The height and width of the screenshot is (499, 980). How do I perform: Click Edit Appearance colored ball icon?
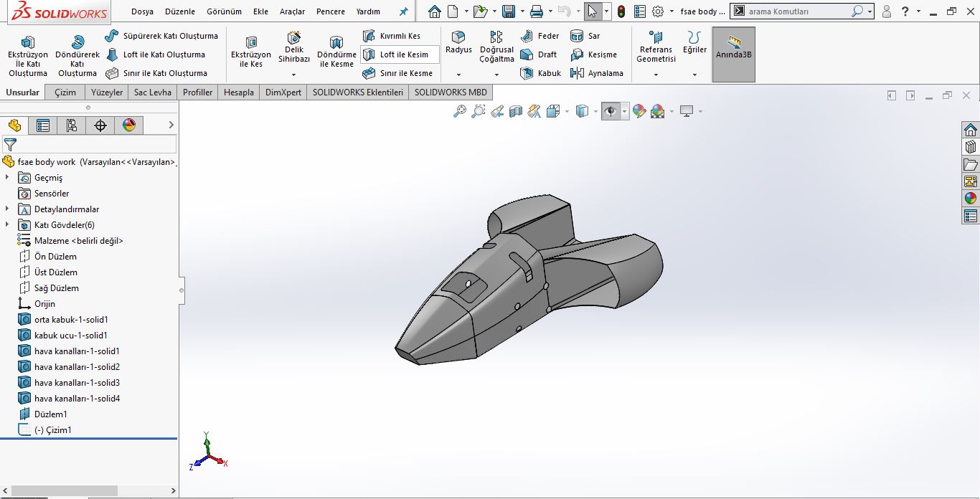coord(639,111)
